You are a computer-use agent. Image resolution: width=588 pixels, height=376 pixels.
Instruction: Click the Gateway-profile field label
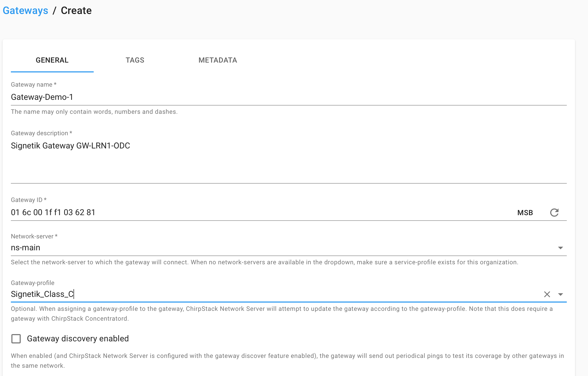(33, 283)
